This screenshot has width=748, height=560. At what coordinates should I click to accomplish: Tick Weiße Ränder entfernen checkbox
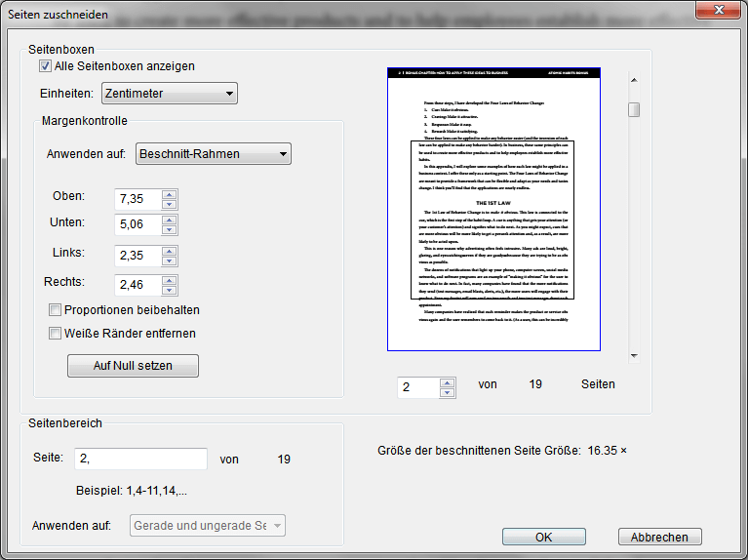pos(55,334)
